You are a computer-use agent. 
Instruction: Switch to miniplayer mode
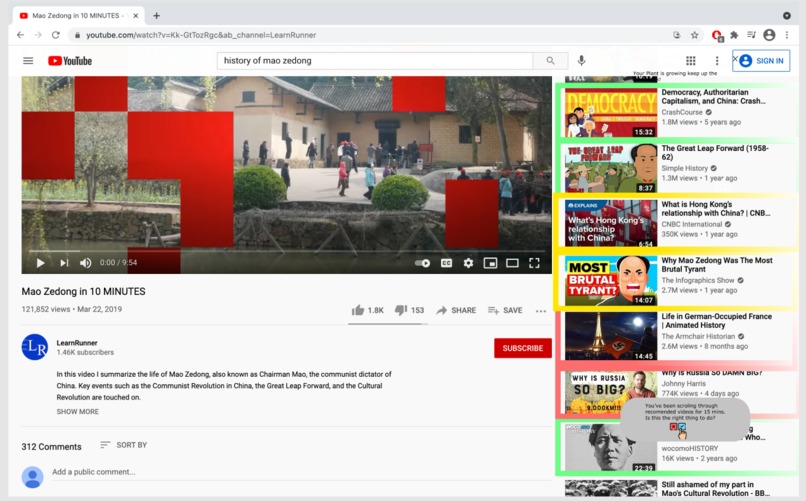tap(490, 263)
